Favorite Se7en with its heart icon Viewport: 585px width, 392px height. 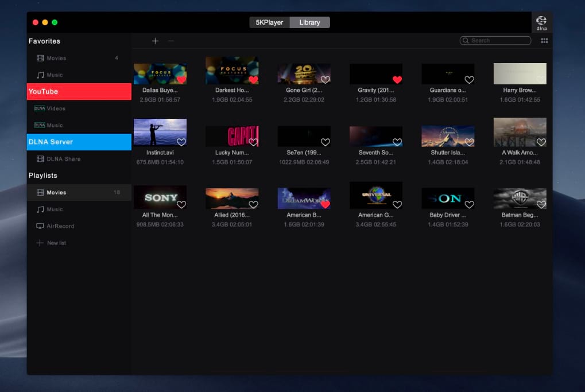click(326, 142)
